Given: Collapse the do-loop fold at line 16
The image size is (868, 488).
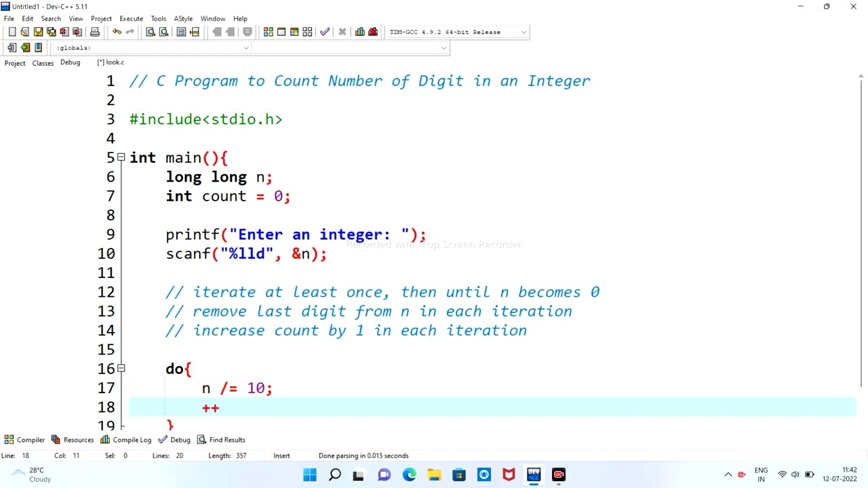Looking at the screenshot, I should coord(121,368).
